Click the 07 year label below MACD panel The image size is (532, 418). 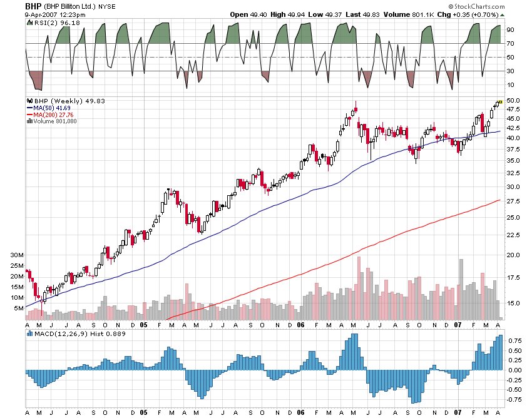[x=458, y=412]
